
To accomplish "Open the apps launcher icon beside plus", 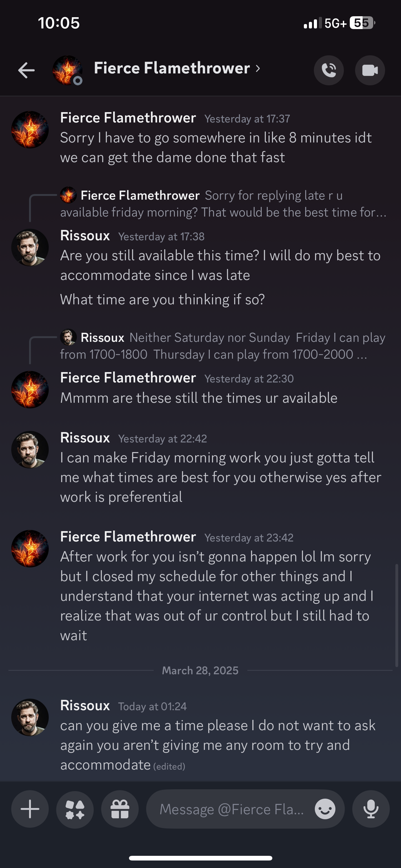I will [x=75, y=809].
